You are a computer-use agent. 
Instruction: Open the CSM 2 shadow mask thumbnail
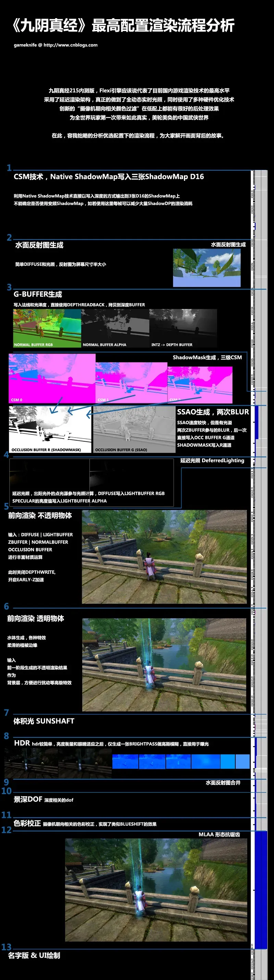point(200,385)
